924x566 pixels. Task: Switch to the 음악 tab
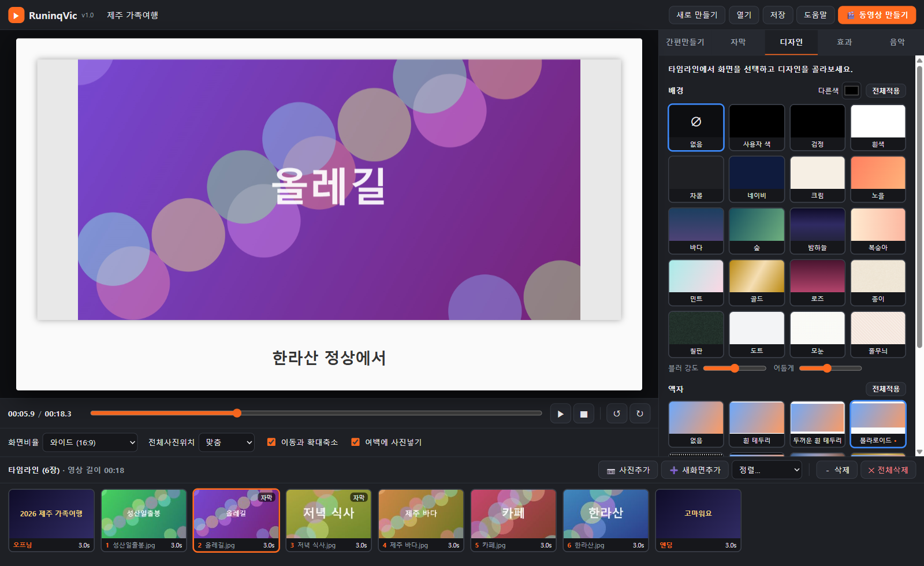897,42
